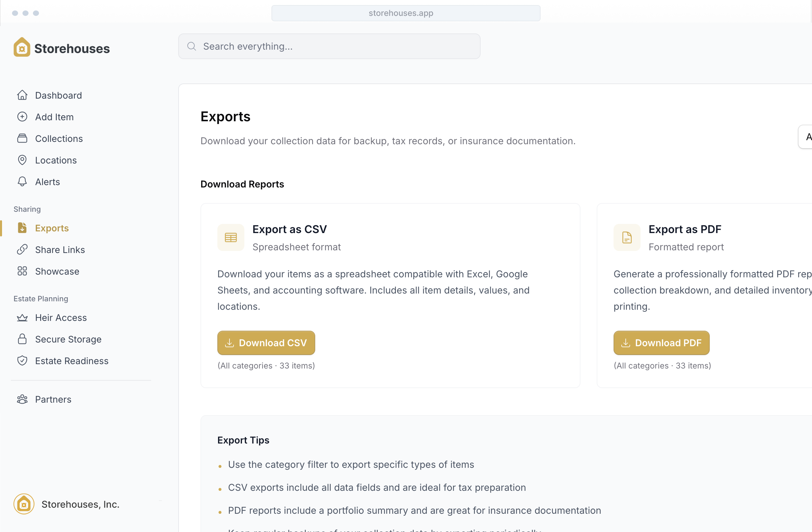Screen dimensions: 812x532
Task: Click the Partners people icon
Action: point(22,399)
